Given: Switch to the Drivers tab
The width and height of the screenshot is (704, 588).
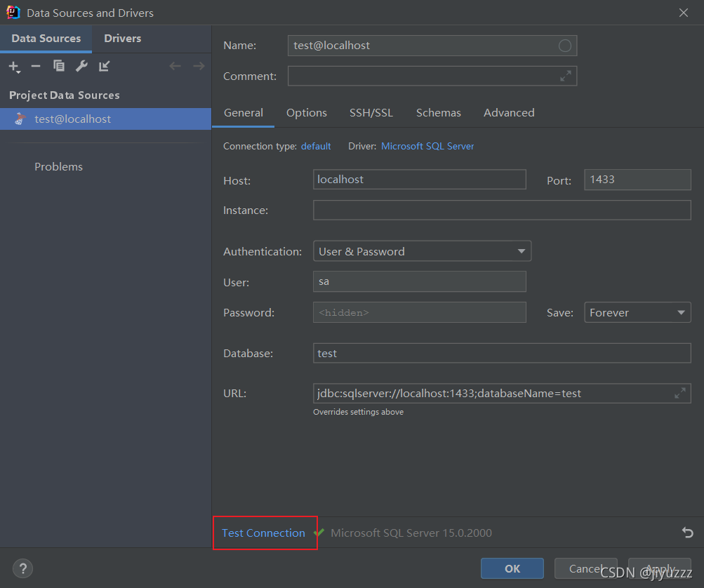Looking at the screenshot, I should pyautogui.click(x=123, y=39).
